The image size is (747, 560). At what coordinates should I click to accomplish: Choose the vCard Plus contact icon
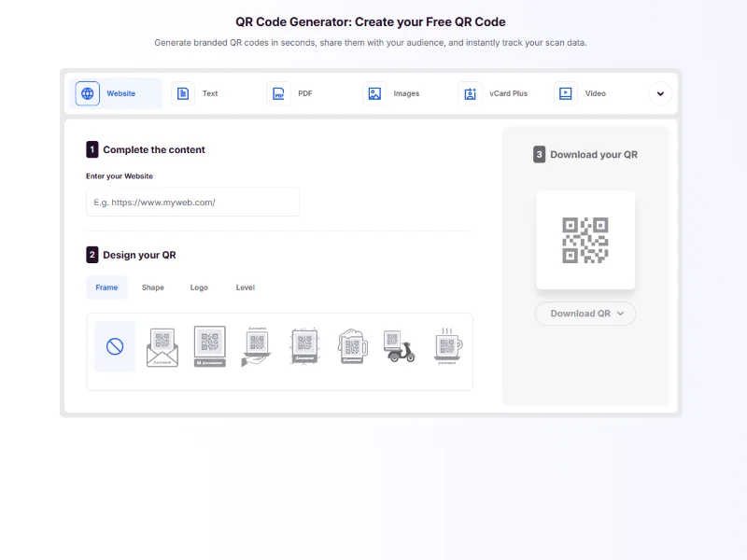tap(471, 93)
